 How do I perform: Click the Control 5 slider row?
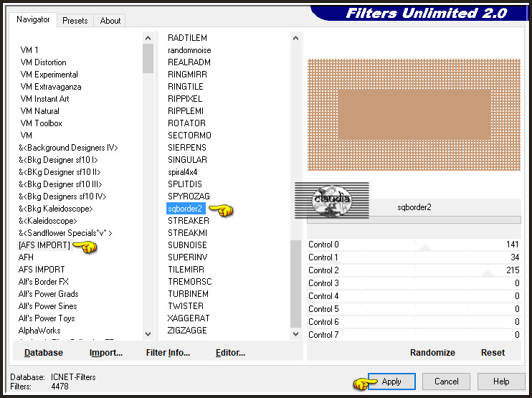tap(414, 309)
